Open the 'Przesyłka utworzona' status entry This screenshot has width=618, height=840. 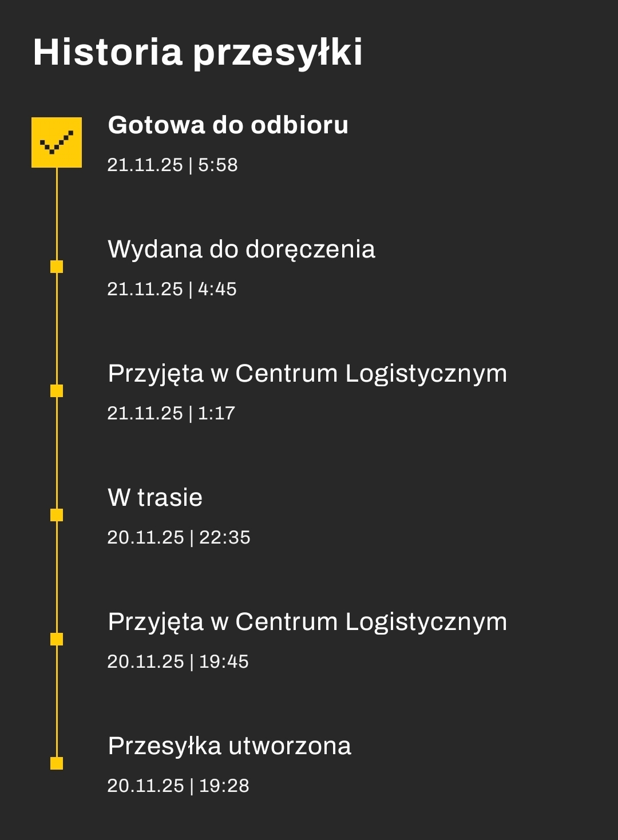pyautogui.click(x=229, y=746)
